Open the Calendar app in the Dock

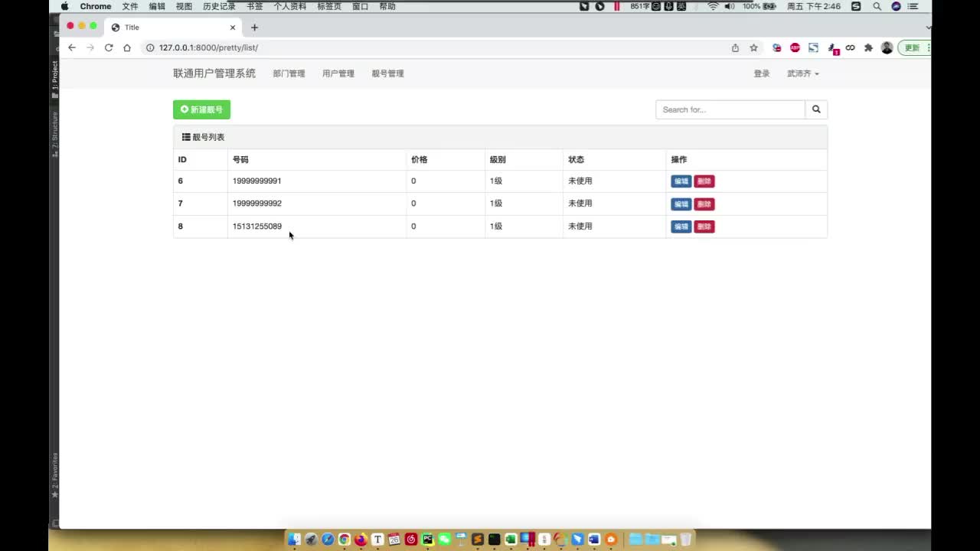pyautogui.click(x=394, y=540)
